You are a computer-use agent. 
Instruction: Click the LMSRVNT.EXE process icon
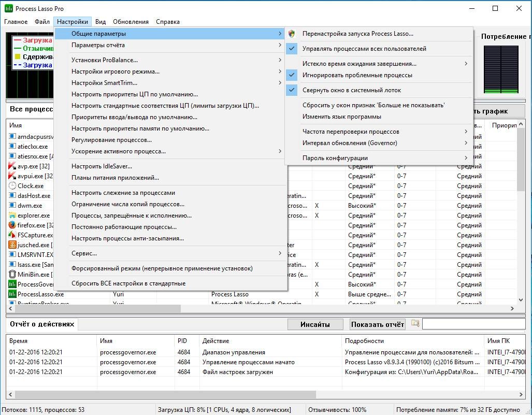tap(12, 254)
